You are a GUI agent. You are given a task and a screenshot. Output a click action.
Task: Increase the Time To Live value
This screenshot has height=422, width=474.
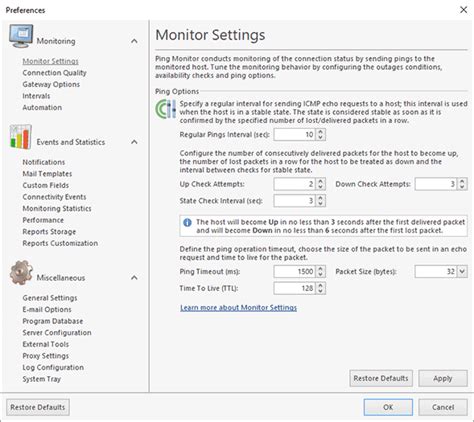[x=321, y=286]
